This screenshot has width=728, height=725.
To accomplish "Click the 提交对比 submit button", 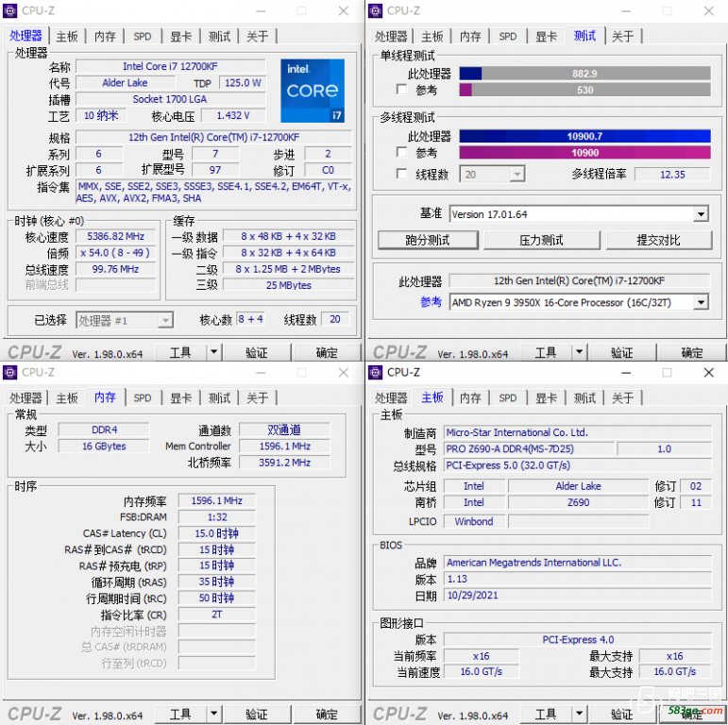I will click(x=659, y=240).
